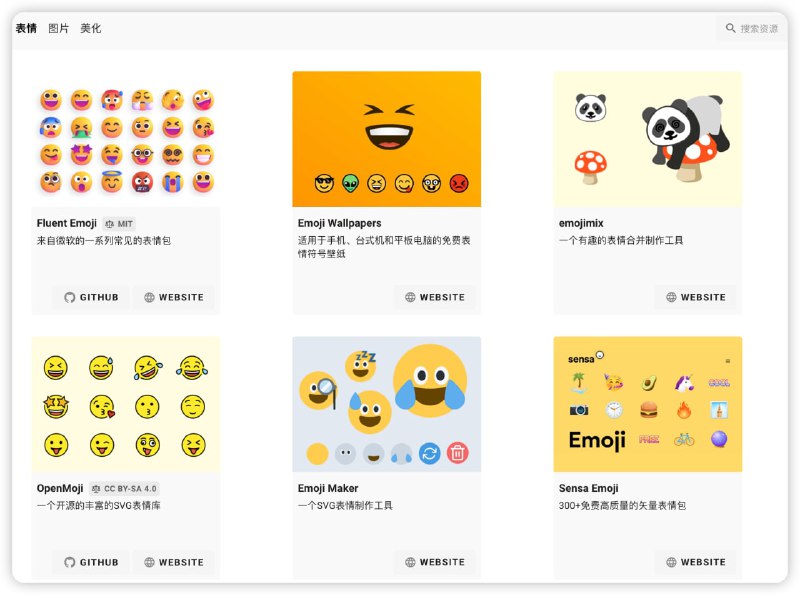
Task: Click the sunglasses emoji in Emoji Wallpapers
Action: (324, 183)
